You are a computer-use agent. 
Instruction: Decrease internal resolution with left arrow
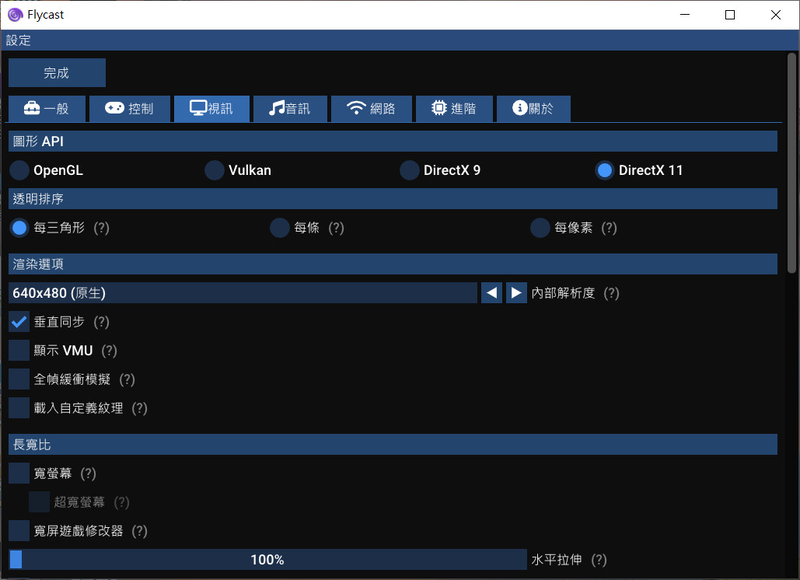tap(492, 293)
